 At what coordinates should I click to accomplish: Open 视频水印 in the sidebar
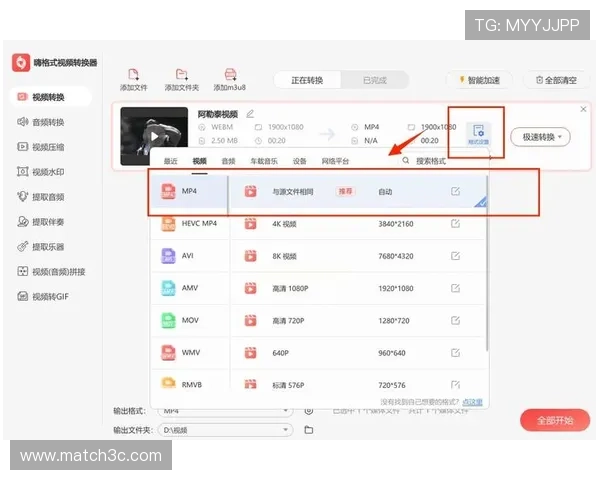click(x=41, y=172)
